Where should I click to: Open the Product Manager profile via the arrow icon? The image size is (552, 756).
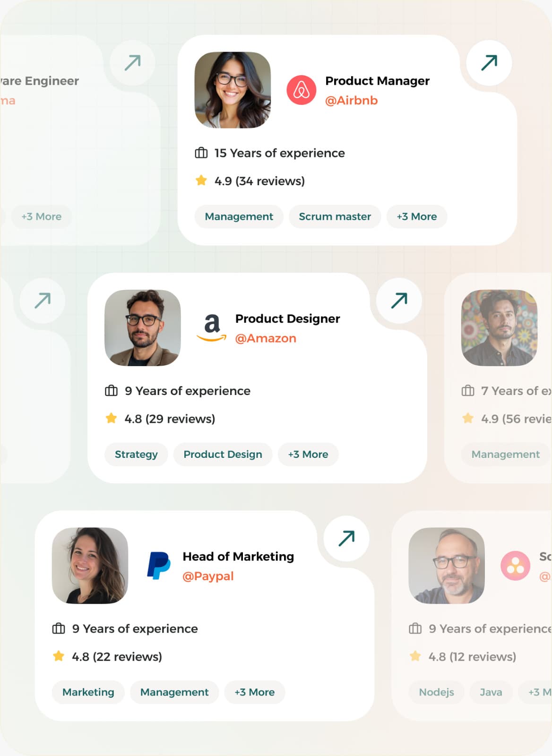(x=489, y=61)
